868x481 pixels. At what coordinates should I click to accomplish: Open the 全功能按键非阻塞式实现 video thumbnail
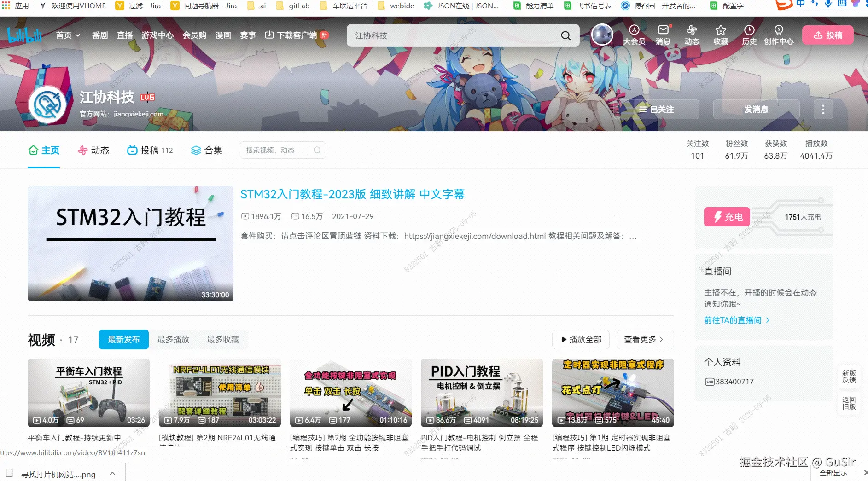(351, 393)
